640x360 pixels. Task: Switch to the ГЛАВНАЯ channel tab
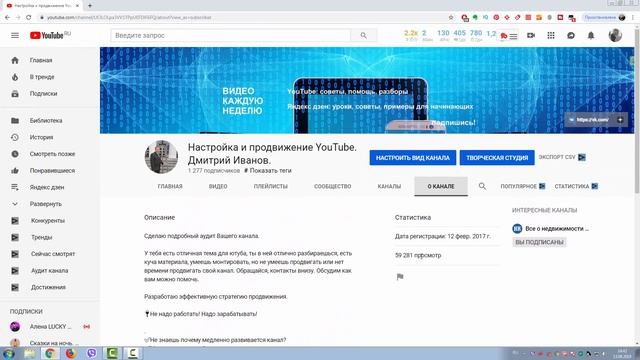tap(170, 186)
